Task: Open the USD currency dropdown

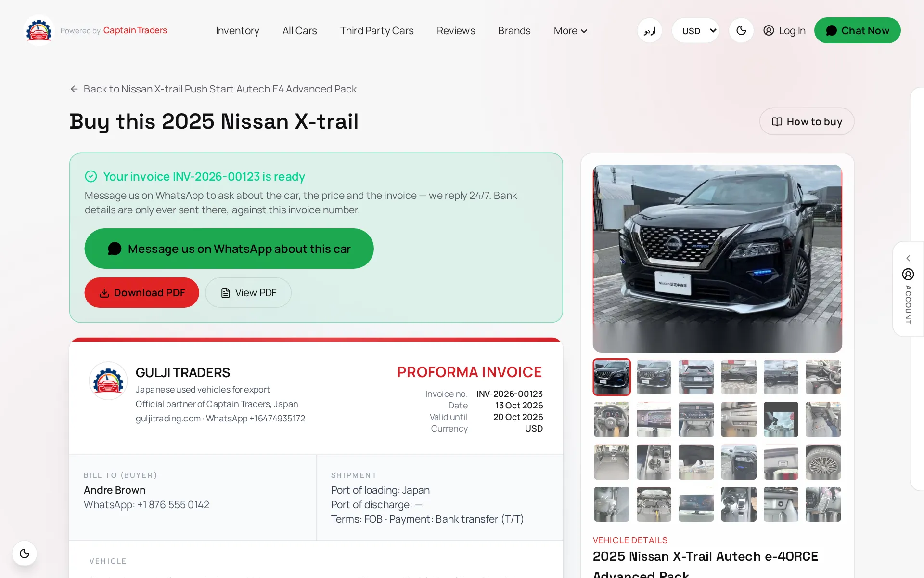Action: [x=695, y=31]
